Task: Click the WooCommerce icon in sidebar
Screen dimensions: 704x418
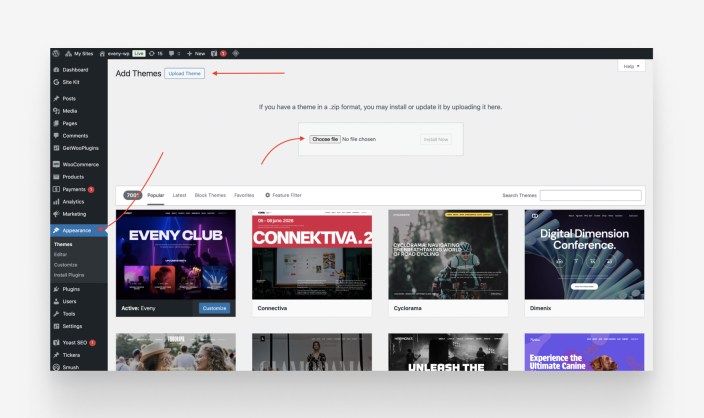Action: pyautogui.click(x=56, y=164)
